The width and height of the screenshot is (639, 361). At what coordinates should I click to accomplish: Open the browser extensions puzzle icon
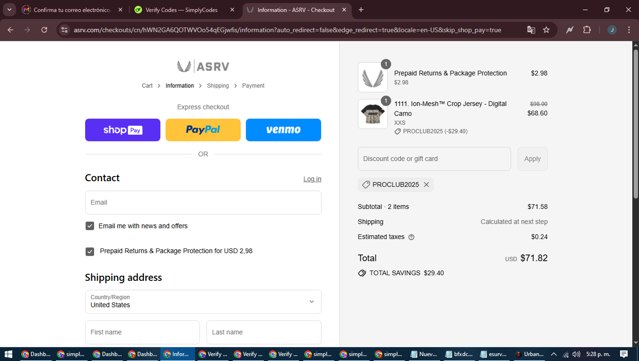[x=587, y=30]
